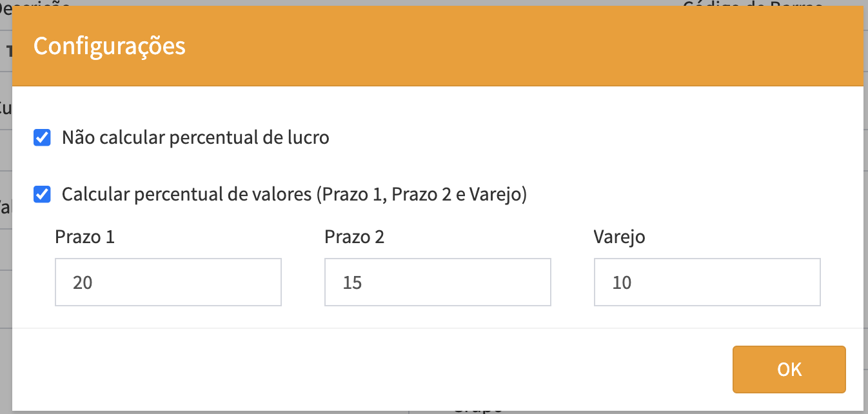Click the value 15 in Prazo 2
Viewport: 868px width, 414px height.
pos(352,282)
